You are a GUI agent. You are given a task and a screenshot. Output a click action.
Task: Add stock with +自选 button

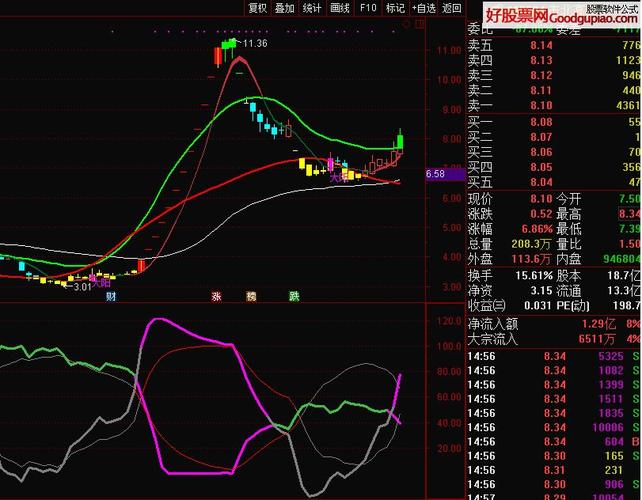coord(424,8)
